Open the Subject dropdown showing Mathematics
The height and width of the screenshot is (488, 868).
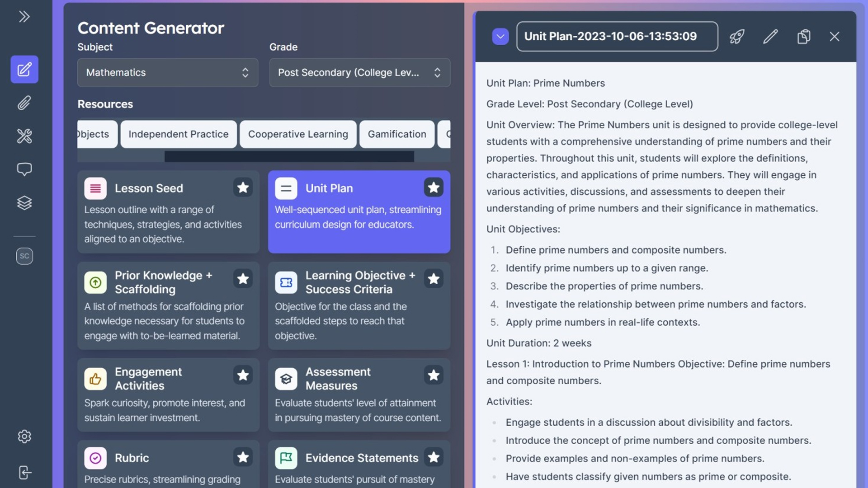click(x=168, y=72)
